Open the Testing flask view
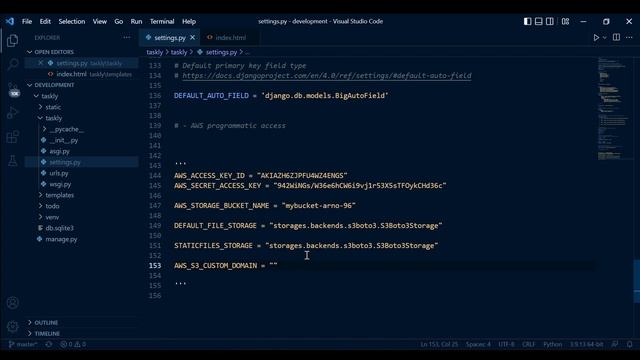Viewport: 640px width, 360px height. pos(13,160)
